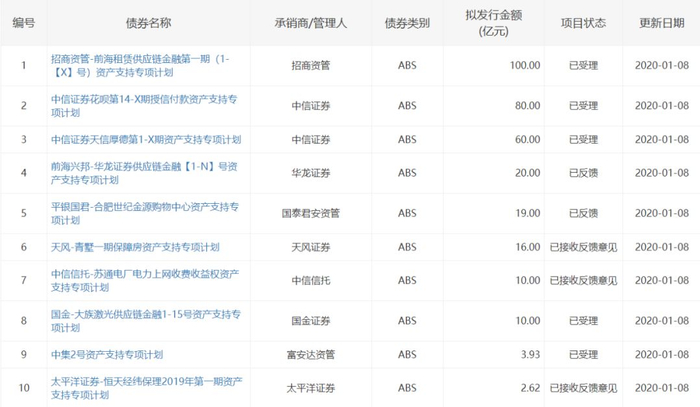Image resolution: width=700 pixels, height=407 pixels.
Task: Click the 编号 column header
Action: tap(24, 23)
